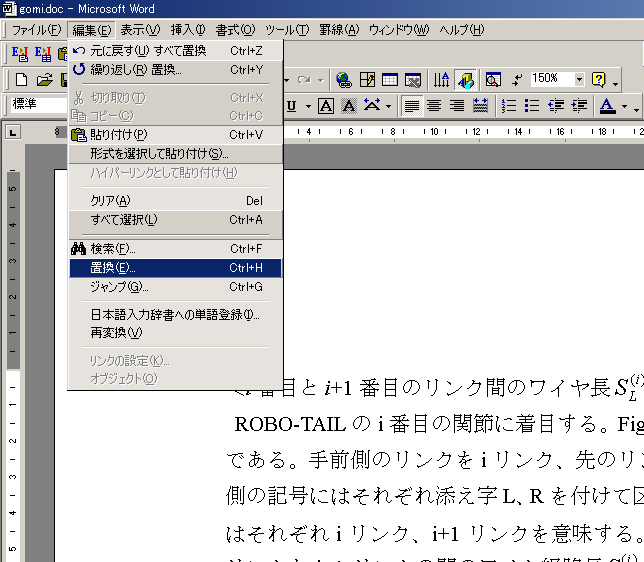Select 検索(F) find entry

coord(176,249)
